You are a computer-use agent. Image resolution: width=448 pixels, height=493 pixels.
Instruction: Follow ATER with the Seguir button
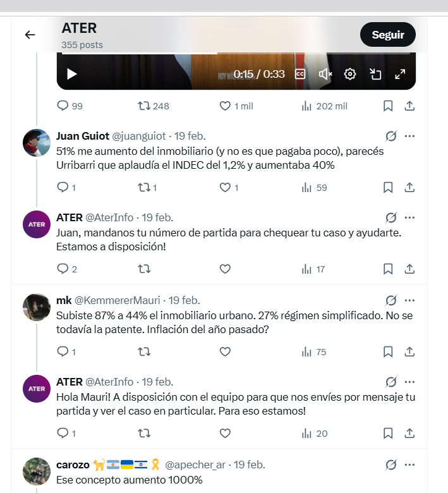[387, 35]
